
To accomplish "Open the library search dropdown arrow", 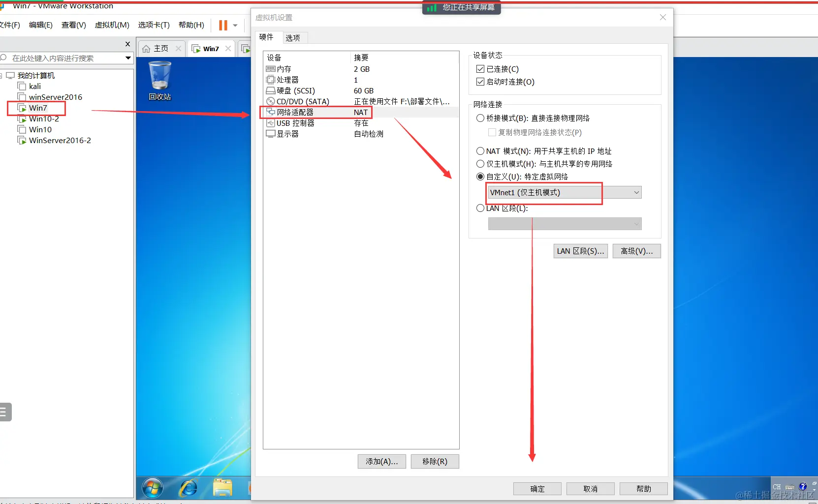I will click(128, 58).
